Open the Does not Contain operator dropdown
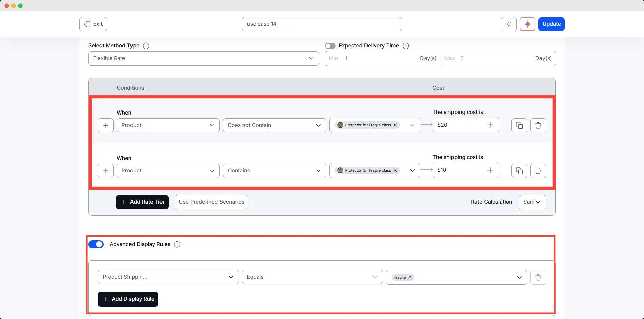Viewport: 644px width, 319px height. click(x=274, y=125)
